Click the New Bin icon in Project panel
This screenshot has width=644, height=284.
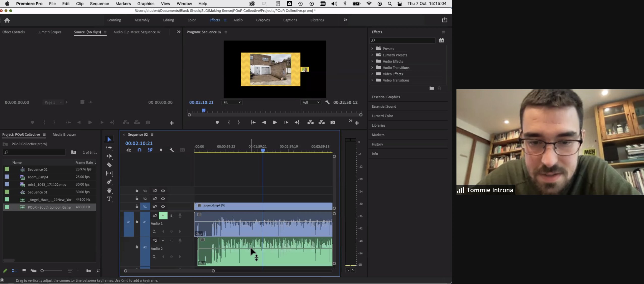pos(73,152)
